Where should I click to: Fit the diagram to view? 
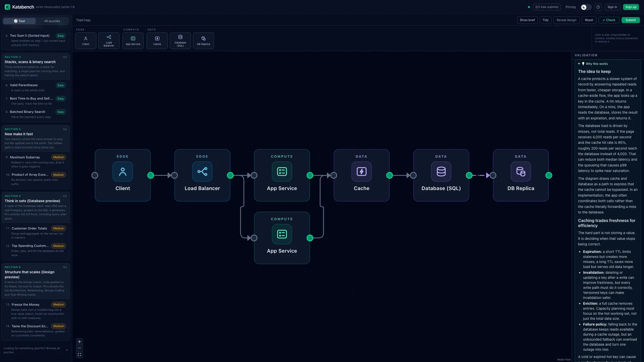(x=79, y=355)
